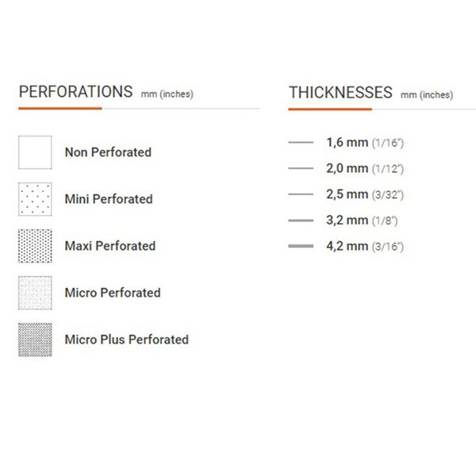Click the 3,2 mm thickness line icon
476x476 pixels.
[x=301, y=221]
